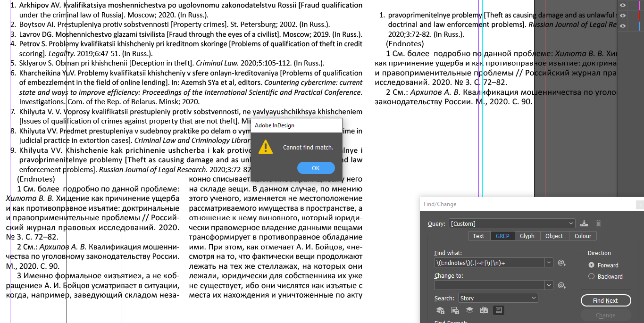
Task: Click OK in Cannot find match alert
Action: [x=316, y=168]
